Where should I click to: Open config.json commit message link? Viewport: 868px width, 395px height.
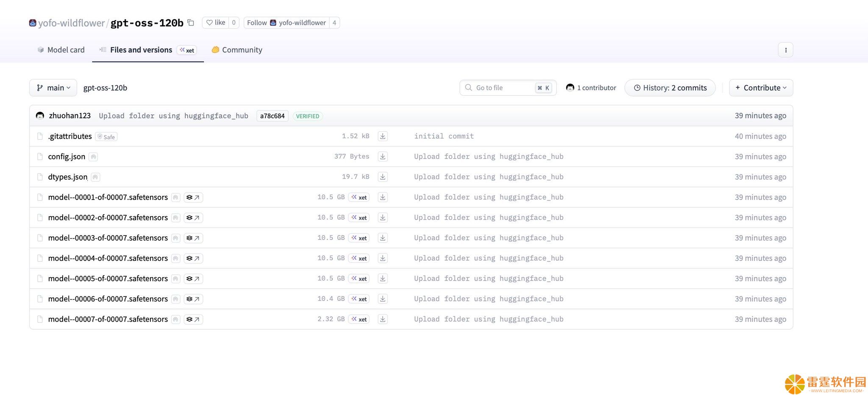tap(489, 156)
